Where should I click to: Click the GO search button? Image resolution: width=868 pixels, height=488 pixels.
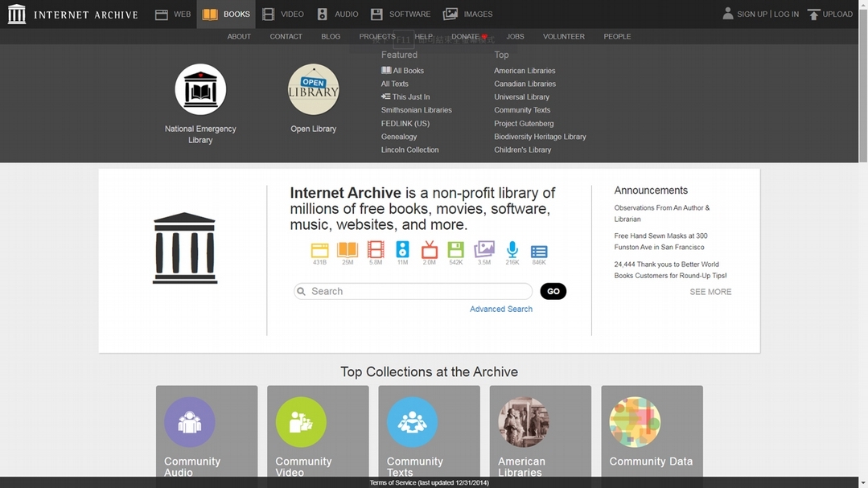(553, 291)
